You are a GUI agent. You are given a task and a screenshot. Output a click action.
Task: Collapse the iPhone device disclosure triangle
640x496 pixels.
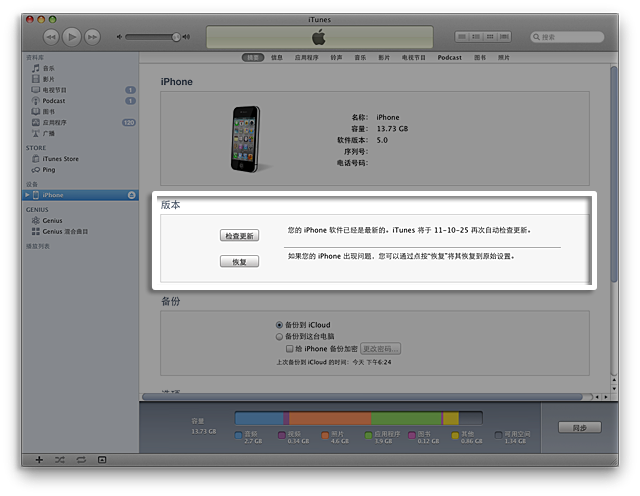point(27,195)
